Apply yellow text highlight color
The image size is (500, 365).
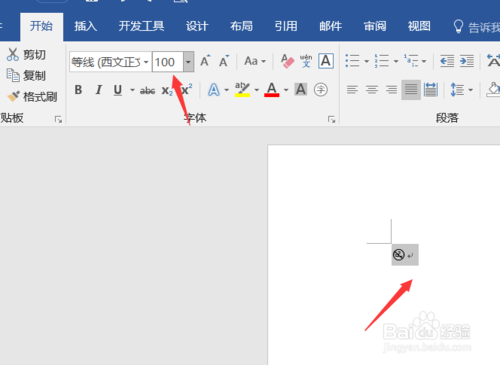pyautogui.click(x=242, y=89)
